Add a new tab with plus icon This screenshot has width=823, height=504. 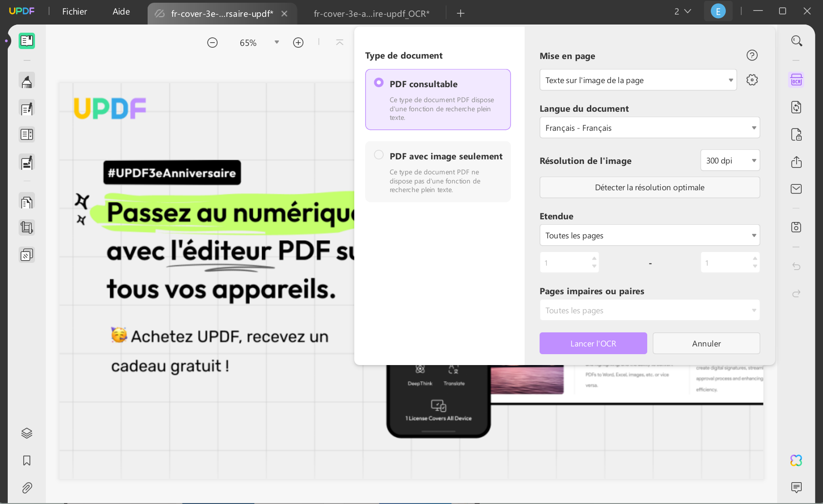[x=461, y=13]
